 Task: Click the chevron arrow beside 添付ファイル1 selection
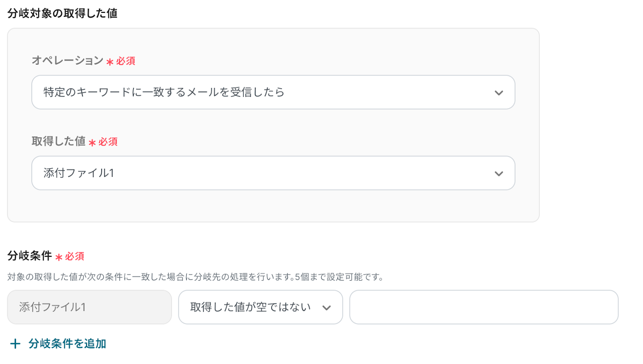pyautogui.click(x=499, y=174)
